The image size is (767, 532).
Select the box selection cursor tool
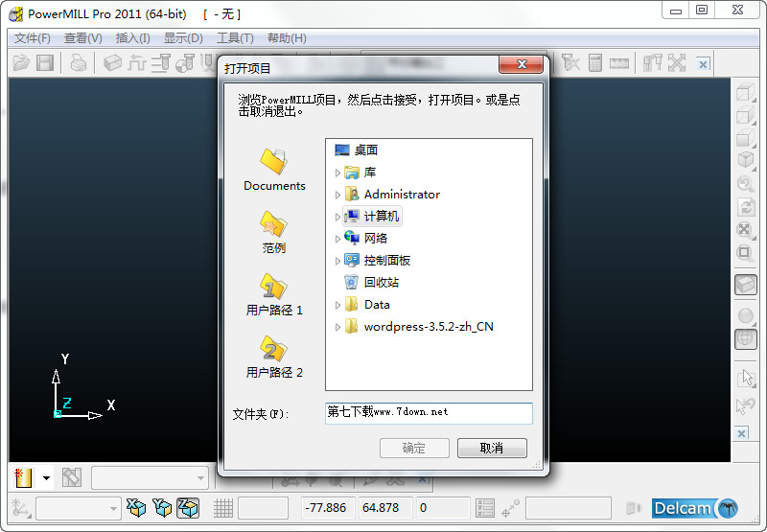pos(747,378)
